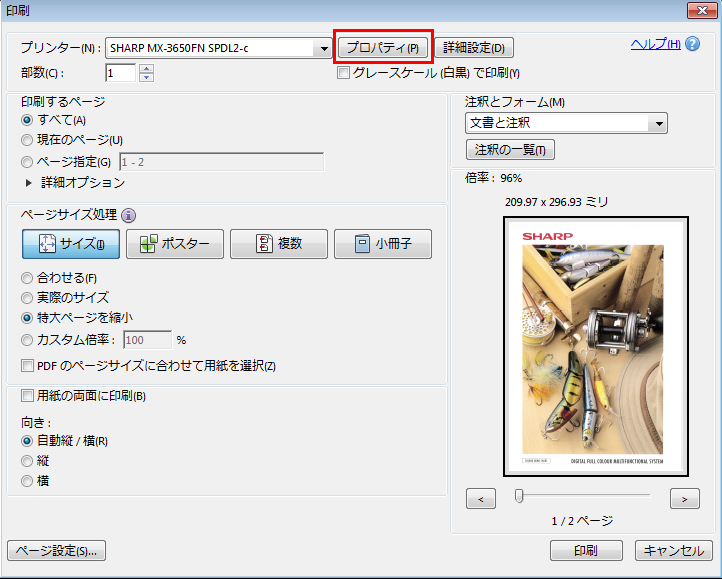Screen dimensions: 722x579
Task: Click キャンセル to cancel printing
Action: (674, 550)
